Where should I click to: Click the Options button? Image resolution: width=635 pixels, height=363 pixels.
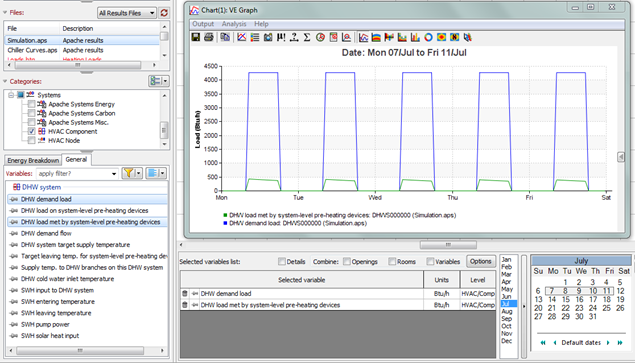tap(481, 261)
